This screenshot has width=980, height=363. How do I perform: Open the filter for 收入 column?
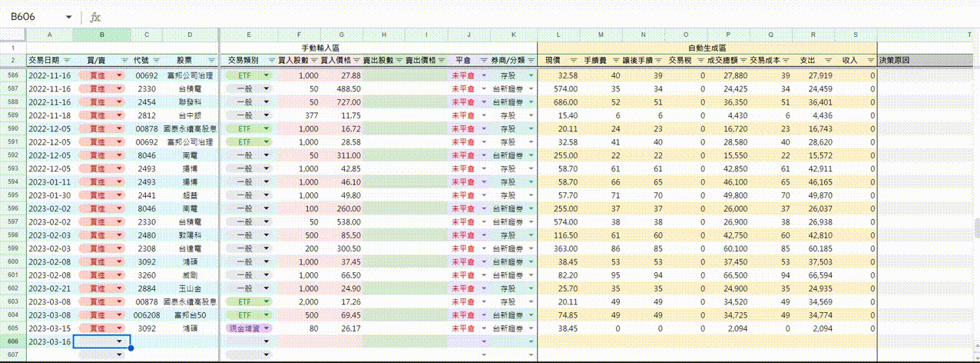(870, 60)
